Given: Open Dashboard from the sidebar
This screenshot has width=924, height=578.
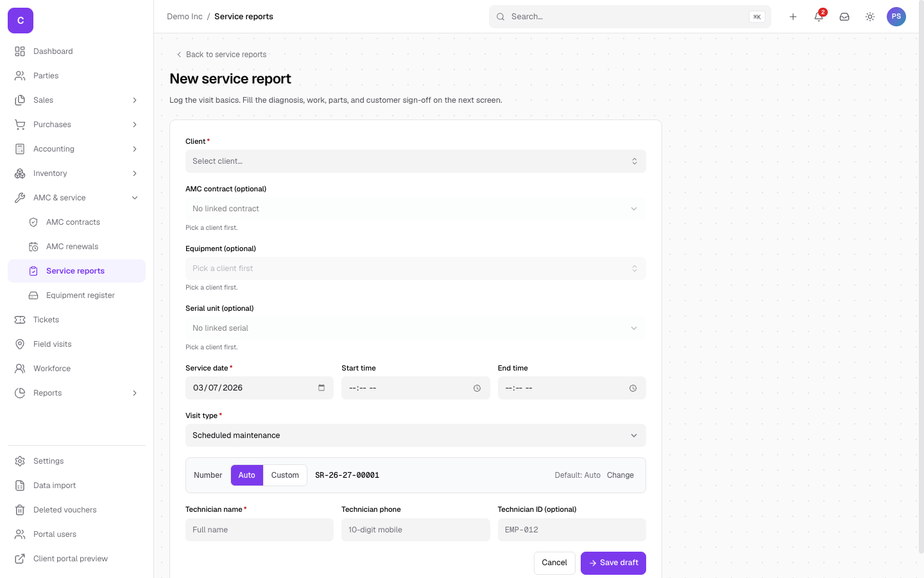Looking at the screenshot, I should coord(76,51).
